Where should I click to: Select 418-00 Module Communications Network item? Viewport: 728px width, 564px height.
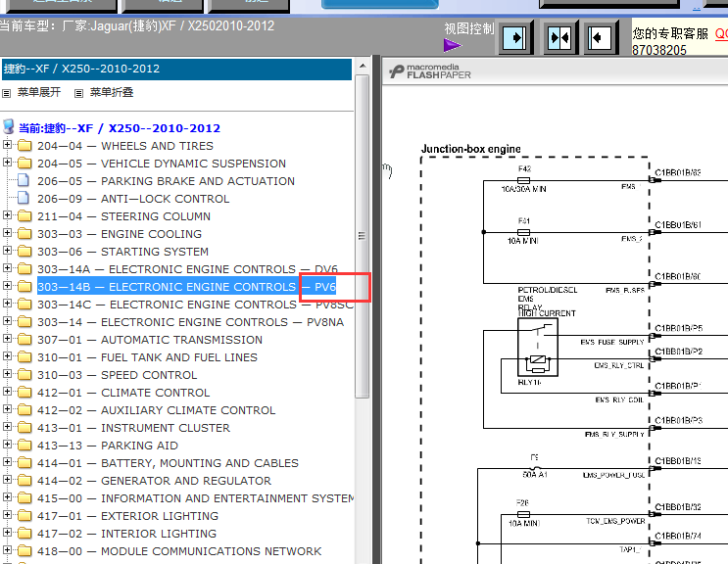click(179, 551)
